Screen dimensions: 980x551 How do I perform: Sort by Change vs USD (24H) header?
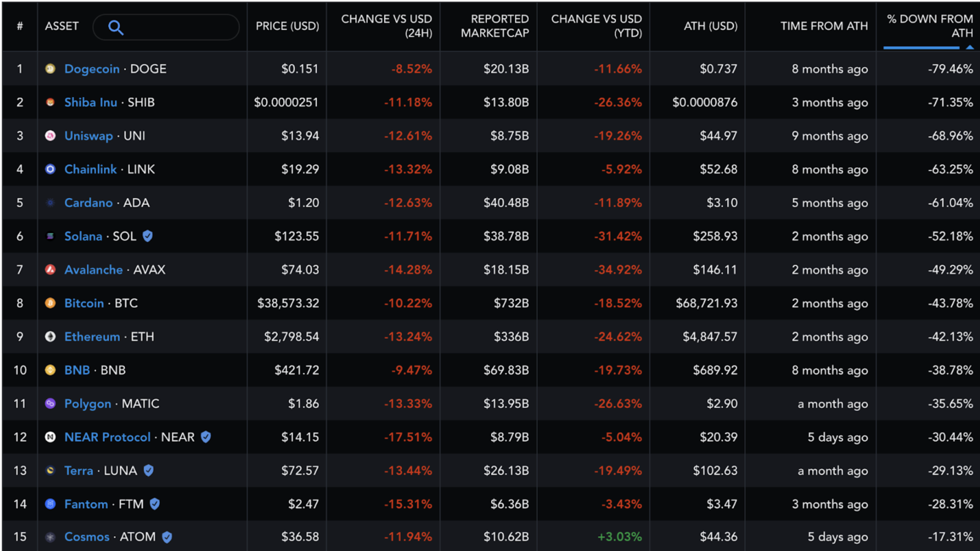pos(386,26)
